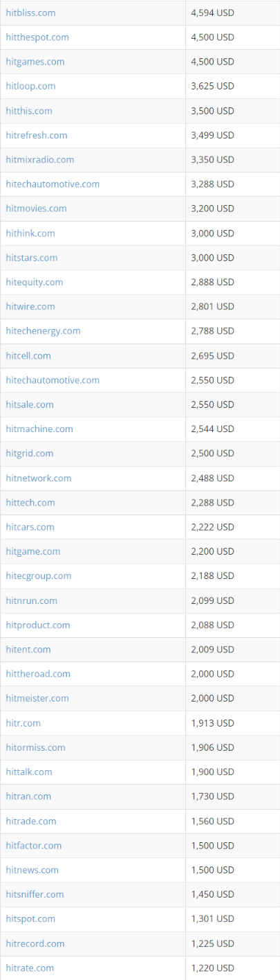
Task: Click hitmixradio.com domain link
Action: point(40,159)
